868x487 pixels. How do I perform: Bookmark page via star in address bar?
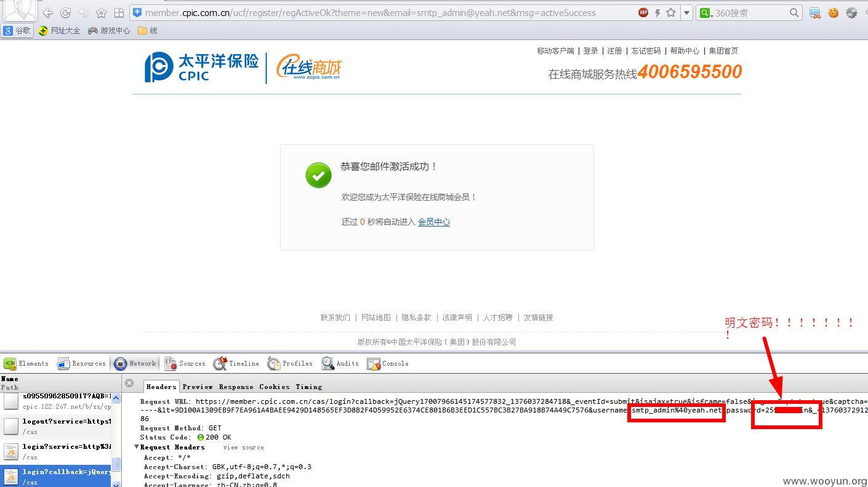pyautogui.click(x=671, y=12)
